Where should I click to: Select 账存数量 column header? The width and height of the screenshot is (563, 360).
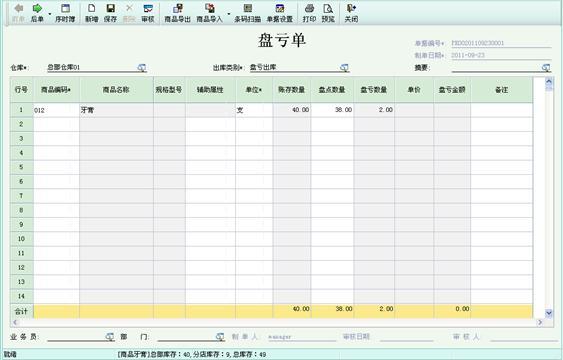click(292, 90)
